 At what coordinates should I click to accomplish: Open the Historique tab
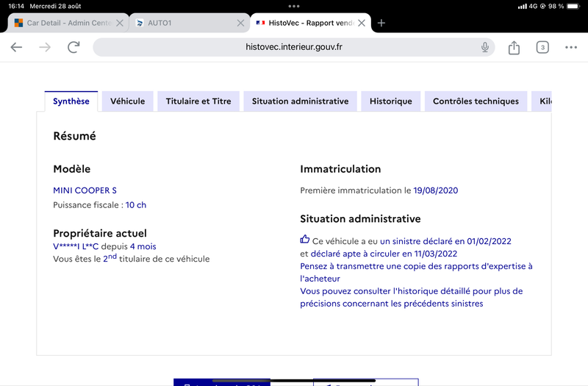(391, 101)
